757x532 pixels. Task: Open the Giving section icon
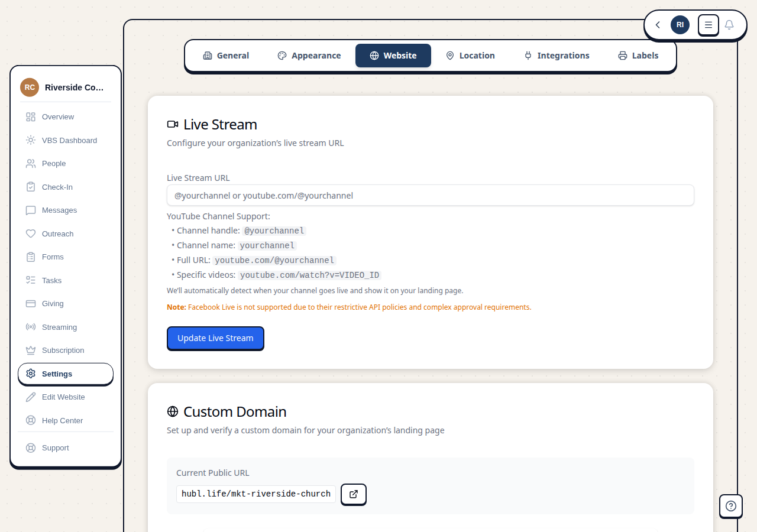click(31, 303)
